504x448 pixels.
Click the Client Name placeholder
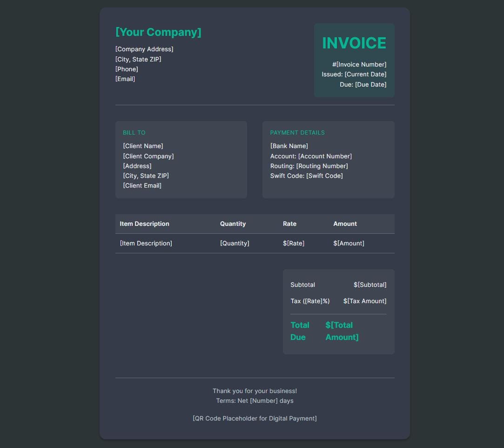tap(142, 146)
